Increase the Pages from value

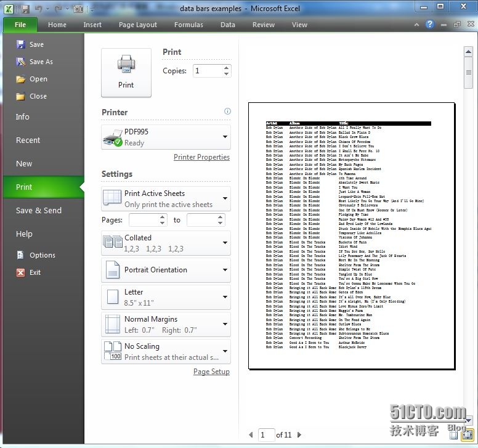point(162,217)
